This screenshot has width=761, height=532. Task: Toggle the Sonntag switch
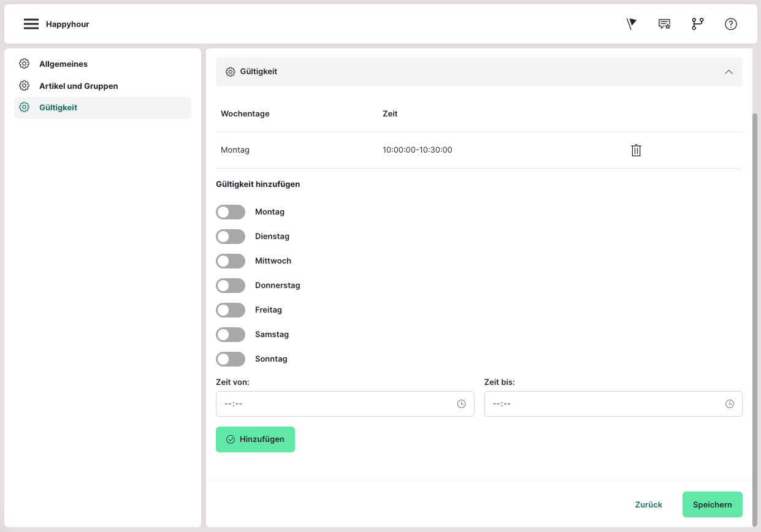[x=231, y=359]
